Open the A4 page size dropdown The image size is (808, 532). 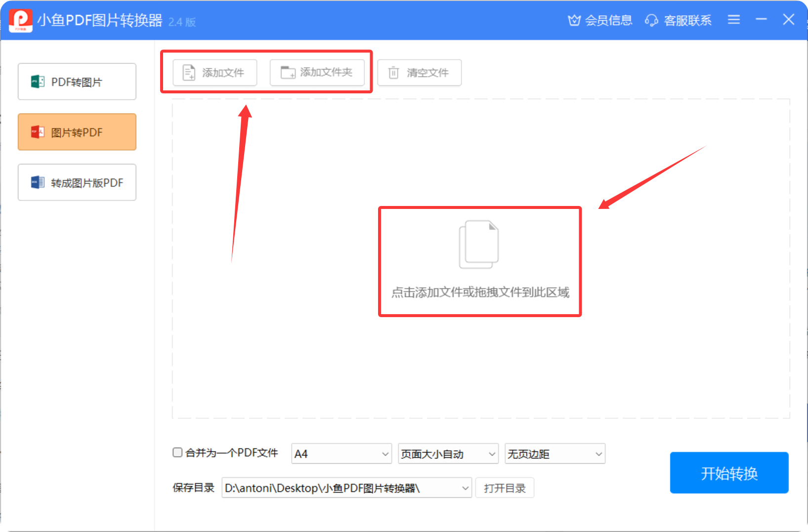click(384, 453)
